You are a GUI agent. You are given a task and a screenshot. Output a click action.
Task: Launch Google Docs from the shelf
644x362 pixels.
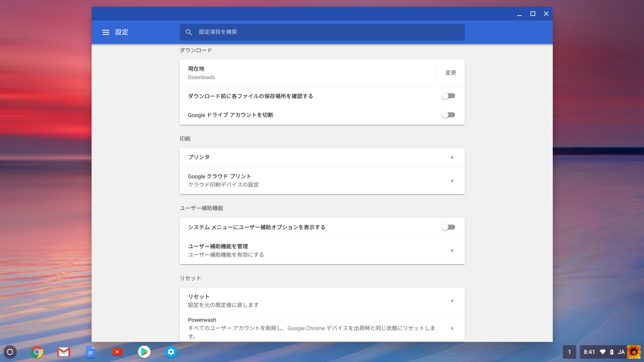pyautogui.click(x=91, y=352)
